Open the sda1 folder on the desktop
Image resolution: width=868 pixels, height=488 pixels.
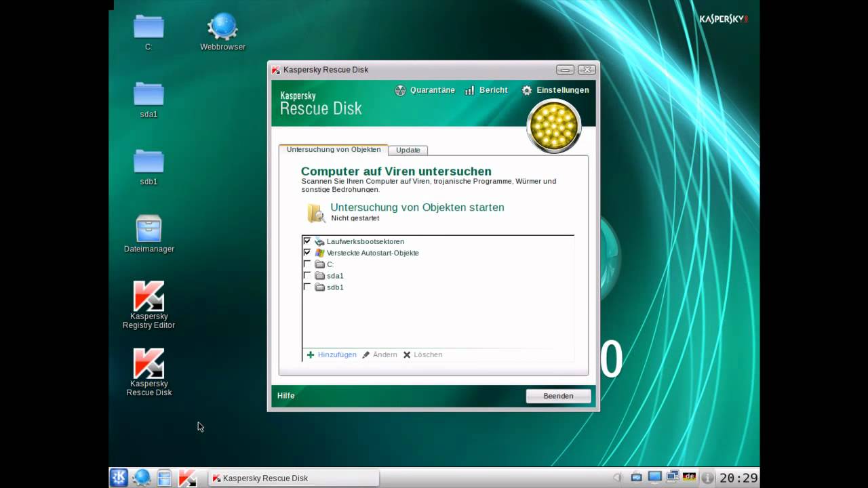[x=149, y=99]
